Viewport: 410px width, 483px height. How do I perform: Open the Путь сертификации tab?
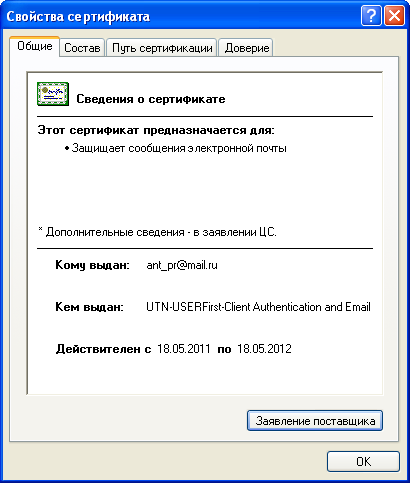tap(162, 48)
